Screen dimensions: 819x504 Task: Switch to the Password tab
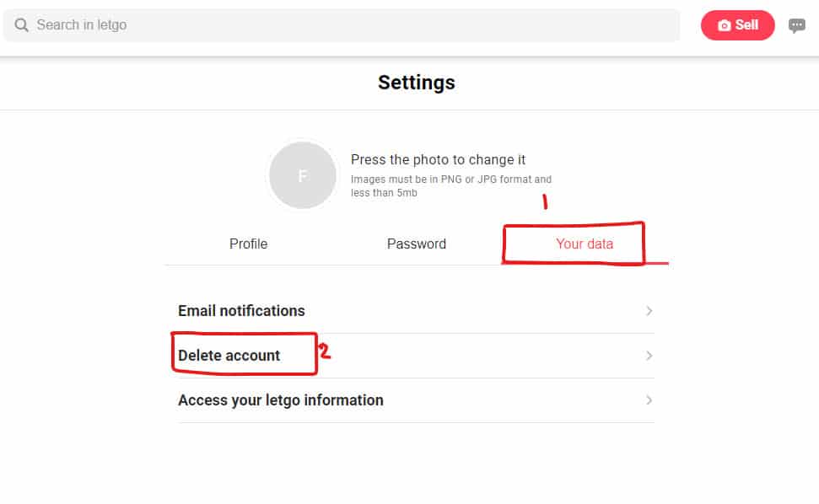pyautogui.click(x=417, y=244)
